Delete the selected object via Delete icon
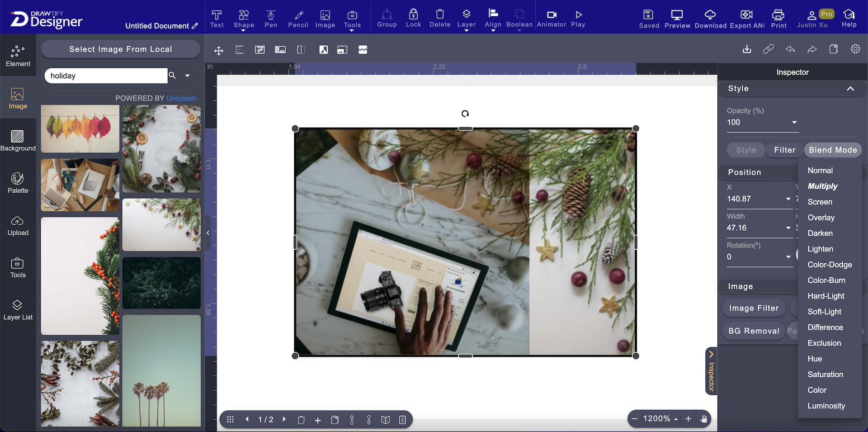868x432 pixels. (x=440, y=19)
